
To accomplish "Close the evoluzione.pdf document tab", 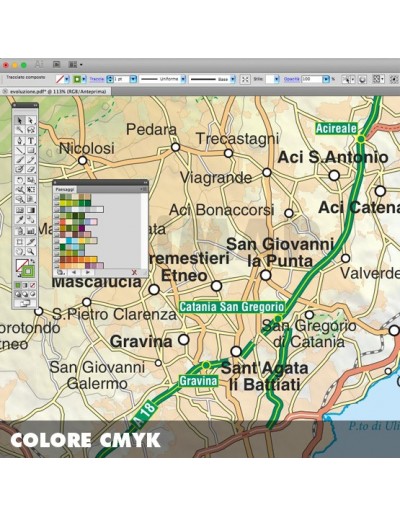I will click(x=5, y=91).
